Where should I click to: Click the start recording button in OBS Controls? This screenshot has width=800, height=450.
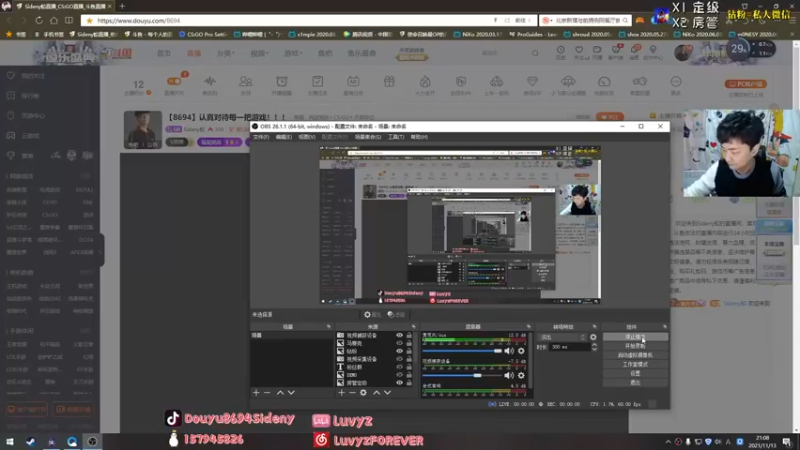635,346
